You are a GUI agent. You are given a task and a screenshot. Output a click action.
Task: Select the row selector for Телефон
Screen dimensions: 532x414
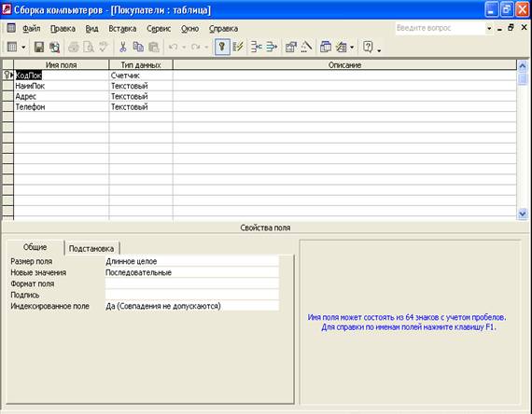[7, 107]
